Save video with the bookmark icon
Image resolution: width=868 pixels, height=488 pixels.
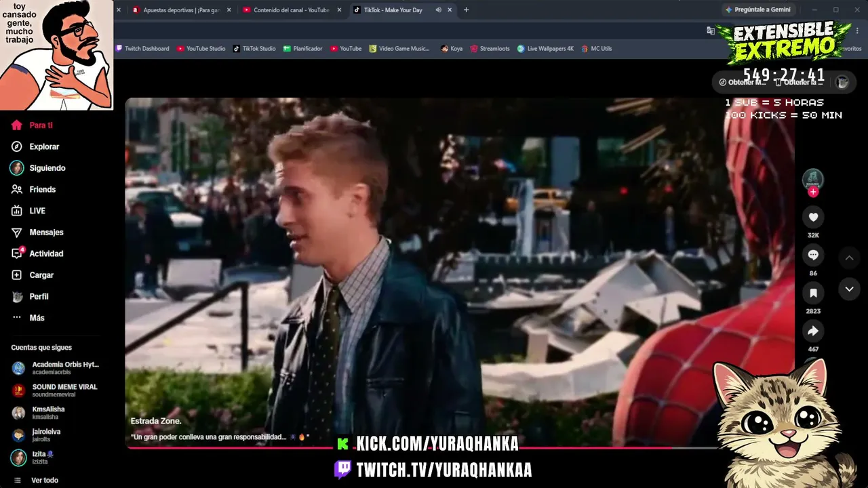click(x=813, y=293)
